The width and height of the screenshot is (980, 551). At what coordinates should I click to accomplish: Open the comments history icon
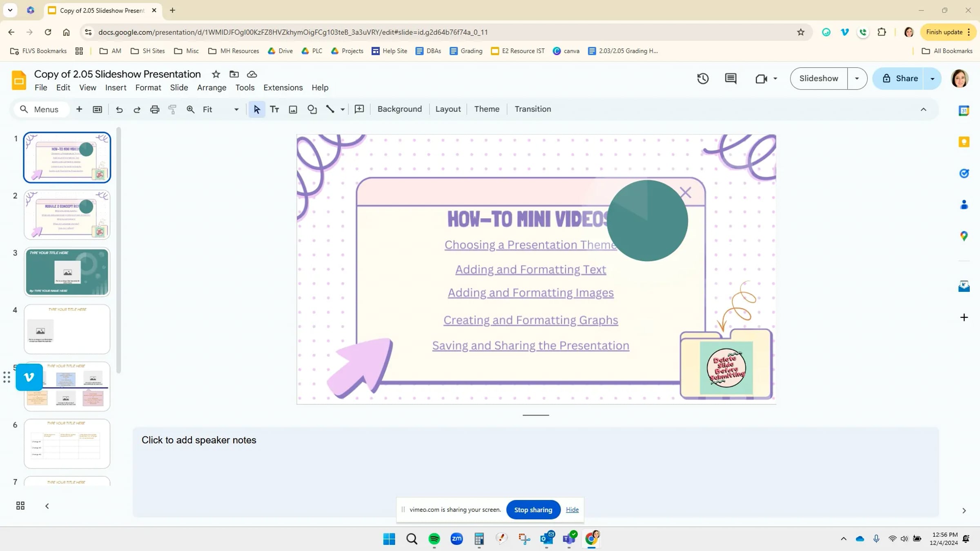click(731, 78)
